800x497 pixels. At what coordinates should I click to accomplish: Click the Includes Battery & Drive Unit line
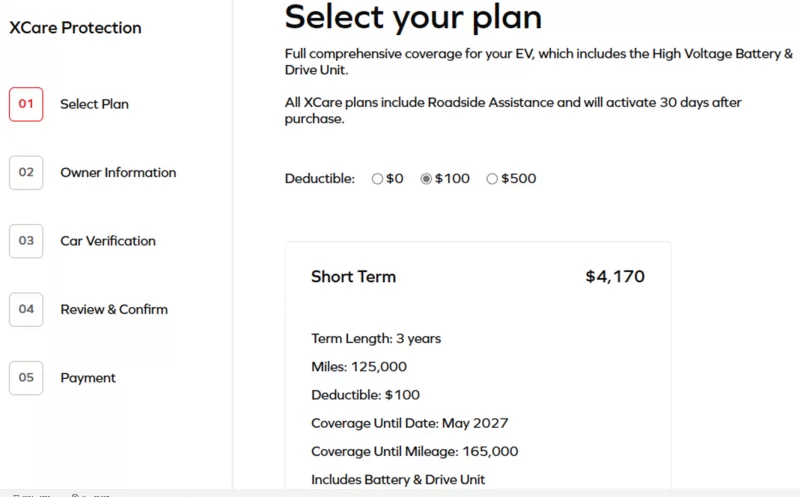tap(398, 479)
